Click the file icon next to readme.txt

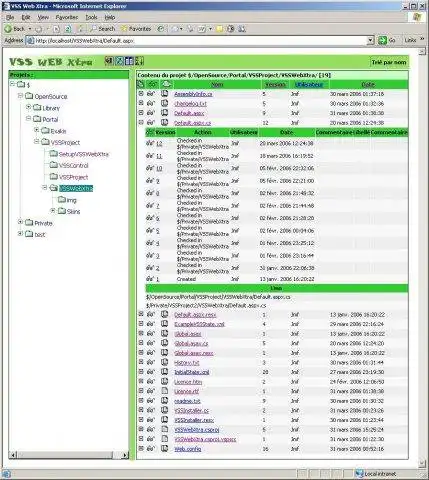(x=165, y=401)
